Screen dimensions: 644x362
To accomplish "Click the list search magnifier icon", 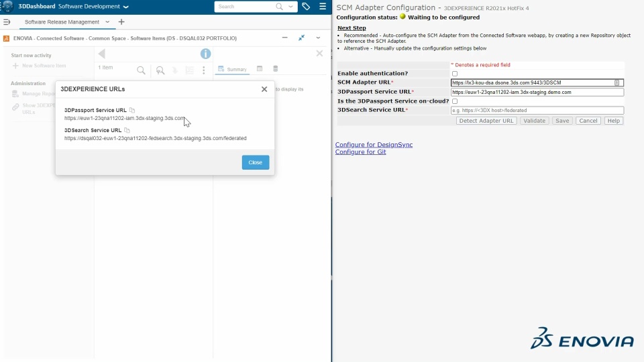I will [x=141, y=70].
